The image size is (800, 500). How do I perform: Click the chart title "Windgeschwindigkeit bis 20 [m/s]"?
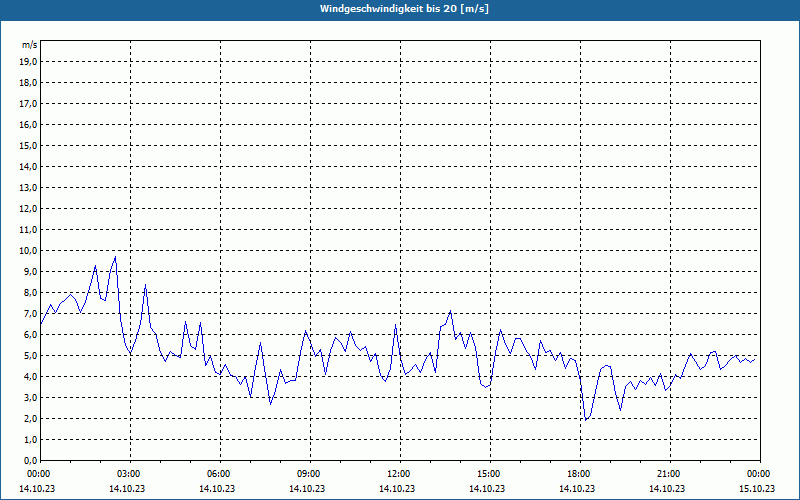(404, 9)
